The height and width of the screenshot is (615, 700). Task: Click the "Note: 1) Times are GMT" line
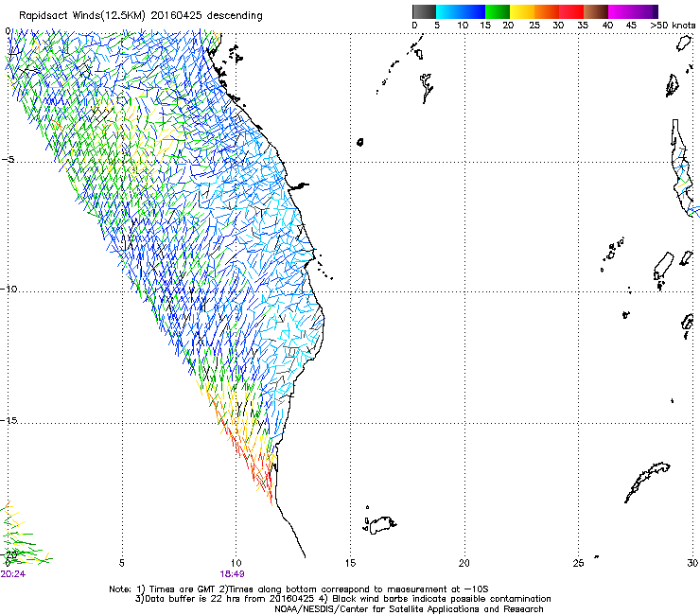tap(299, 589)
